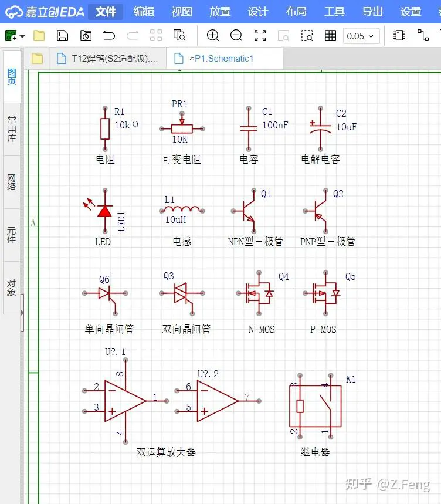Select the L1 inductor symbol
This screenshot has width=441, height=504.
pyautogui.click(x=182, y=209)
